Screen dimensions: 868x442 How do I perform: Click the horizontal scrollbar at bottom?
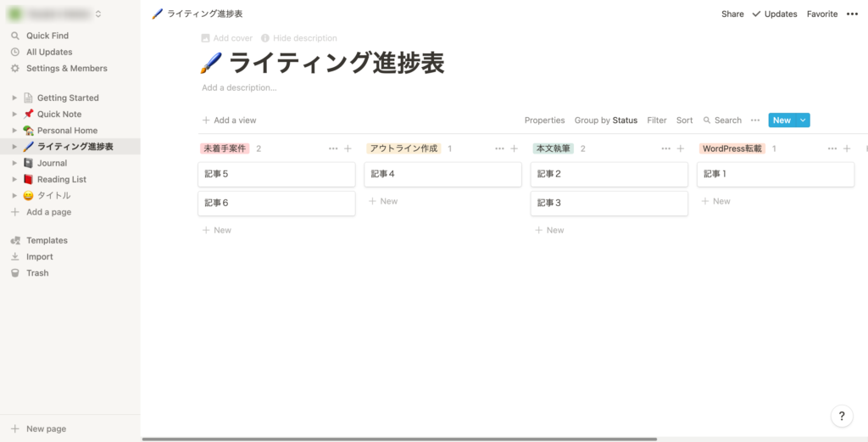[399, 439]
